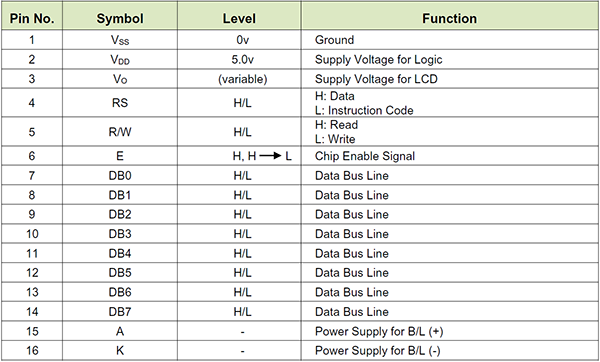
Task: Click the RS symbol cell
Action: (x=120, y=103)
